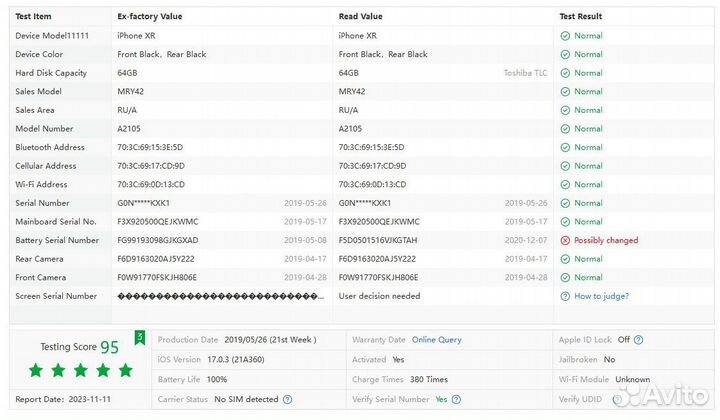Image resolution: width=720 pixels, height=420 pixels.
Task: Click the Read Value column header
Action: [360, 17]
